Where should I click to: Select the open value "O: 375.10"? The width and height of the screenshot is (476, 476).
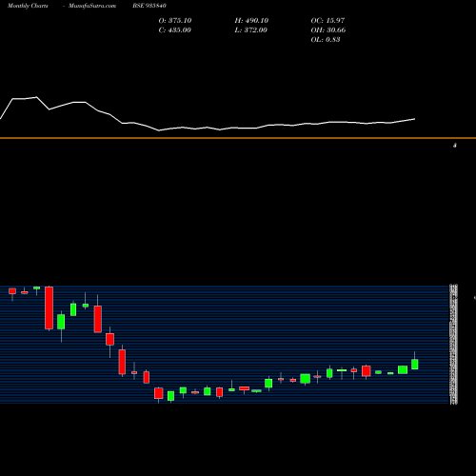click(x=175, y=20)
